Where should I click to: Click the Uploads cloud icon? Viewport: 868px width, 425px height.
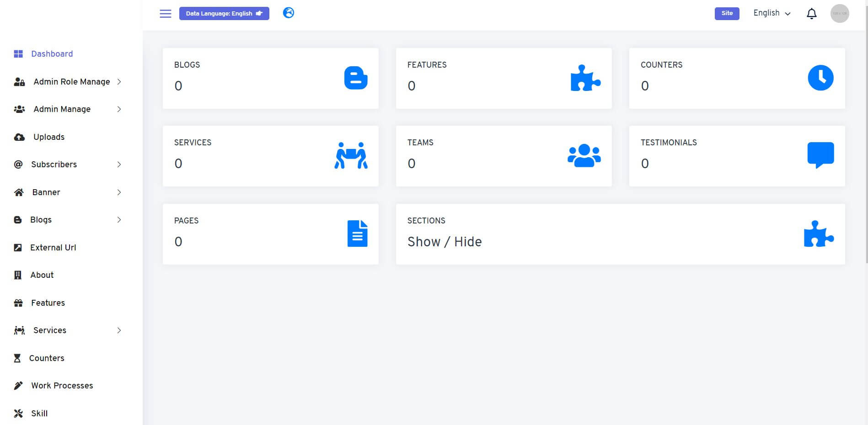coord(19,137)
